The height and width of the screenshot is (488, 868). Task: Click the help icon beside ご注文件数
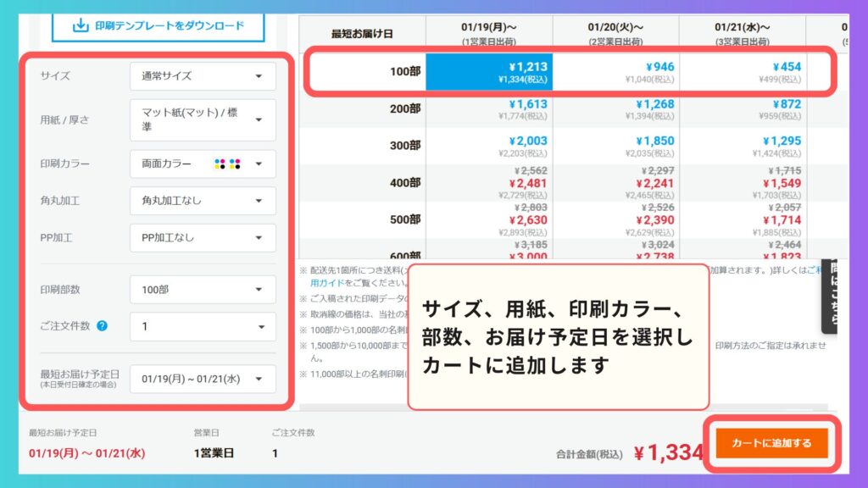click(x=102, y=325)
